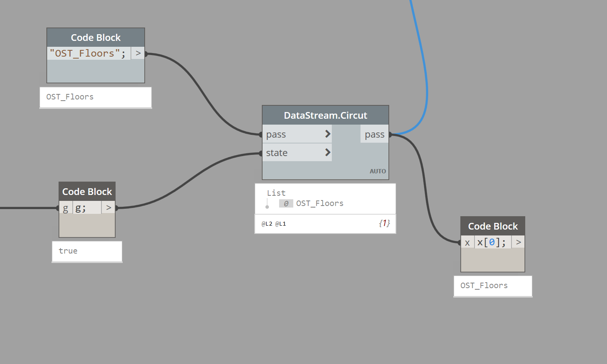Viewport: 607px width, 364px height.
Task: Click output port of x[0]; code block
Action: (518, 242)
